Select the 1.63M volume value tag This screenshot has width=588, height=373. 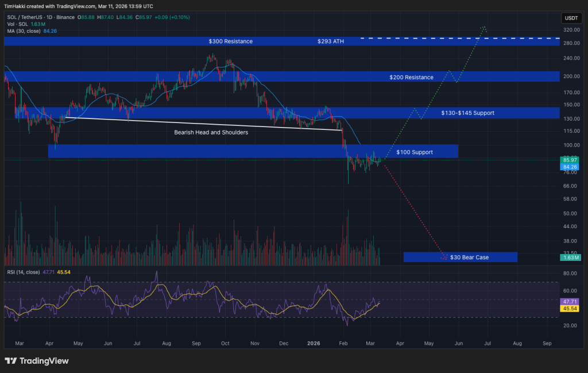[569, 257]
